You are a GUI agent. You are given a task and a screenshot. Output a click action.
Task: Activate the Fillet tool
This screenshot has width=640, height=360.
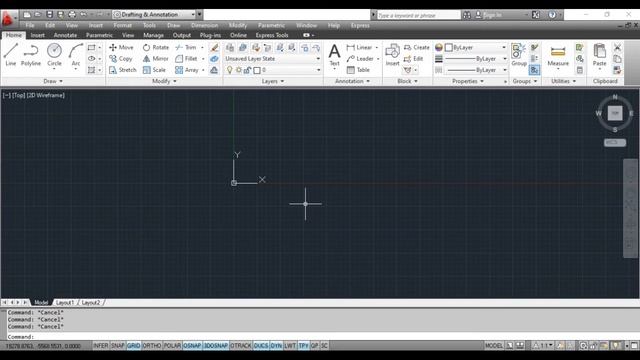[x=187, y=59]
